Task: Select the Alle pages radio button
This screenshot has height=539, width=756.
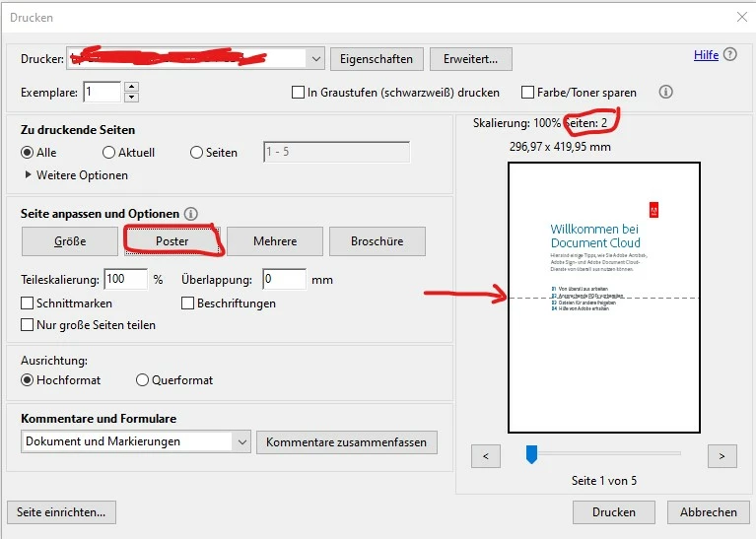Action: pos(27,153)
